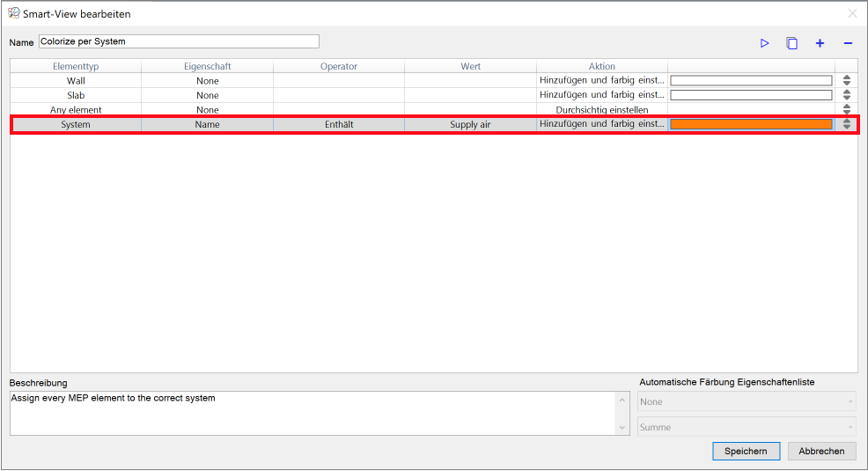Image resolution: width=868 pixels, height=471 pixels.
Task: Edit the Name field 'Colorize per System'
Action: [x=179, y=41]
